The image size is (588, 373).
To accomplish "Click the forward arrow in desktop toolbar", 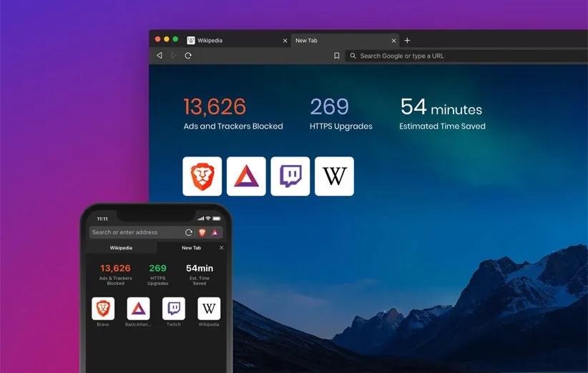I will tap(174, 56).
